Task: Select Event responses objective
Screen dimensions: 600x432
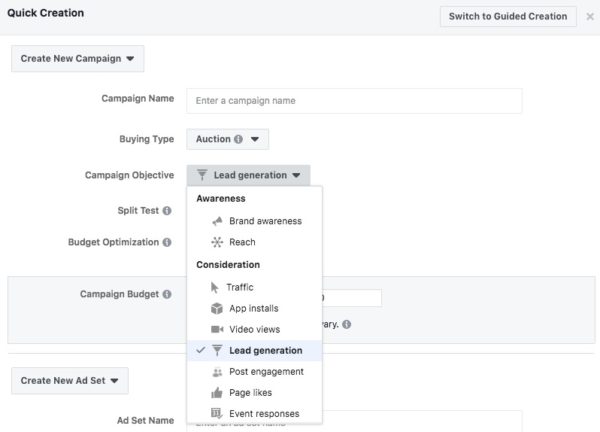Action: click(x=254, y=414)
